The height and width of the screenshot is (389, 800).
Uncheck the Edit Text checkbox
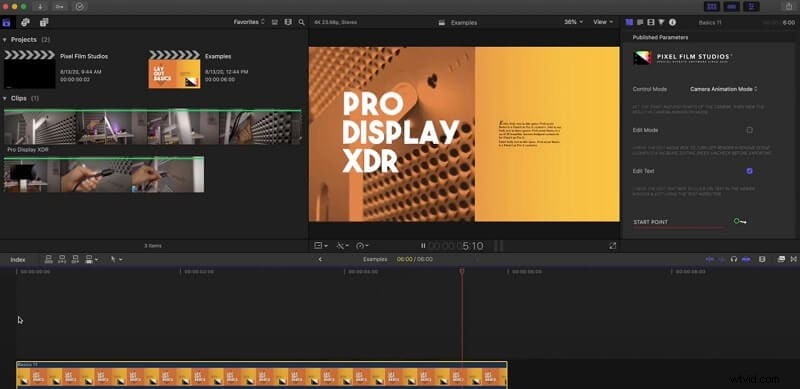click(749, 171)
